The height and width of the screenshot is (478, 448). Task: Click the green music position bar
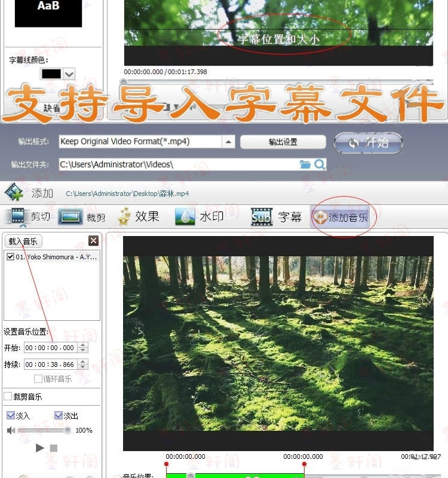[235, 475]
